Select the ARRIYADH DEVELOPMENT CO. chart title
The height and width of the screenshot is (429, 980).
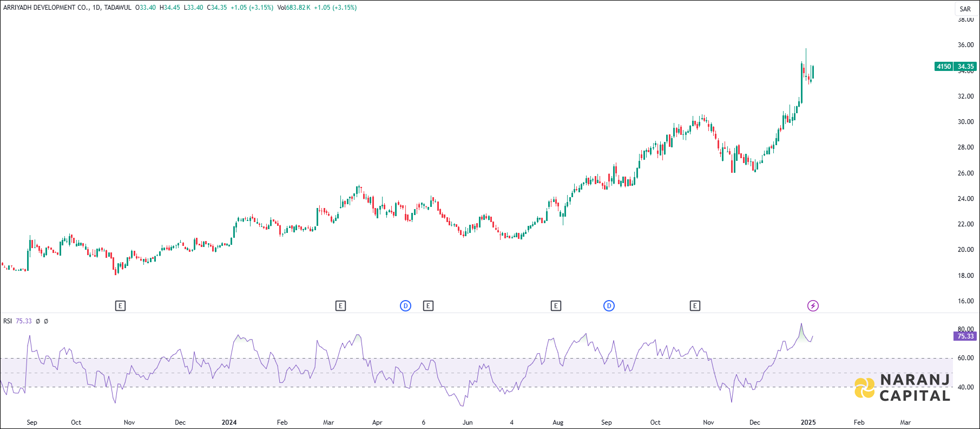click(46, 8)
